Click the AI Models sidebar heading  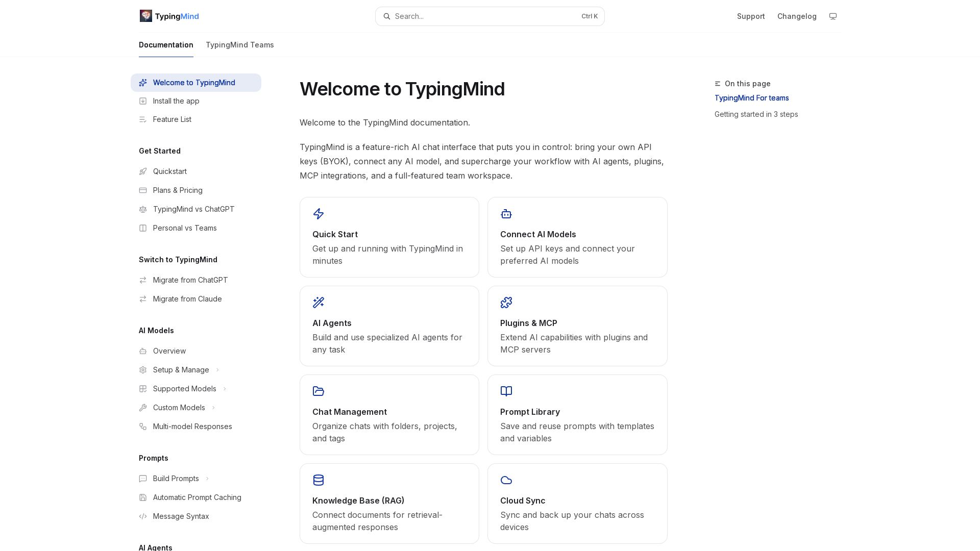[x=156, y=331]
